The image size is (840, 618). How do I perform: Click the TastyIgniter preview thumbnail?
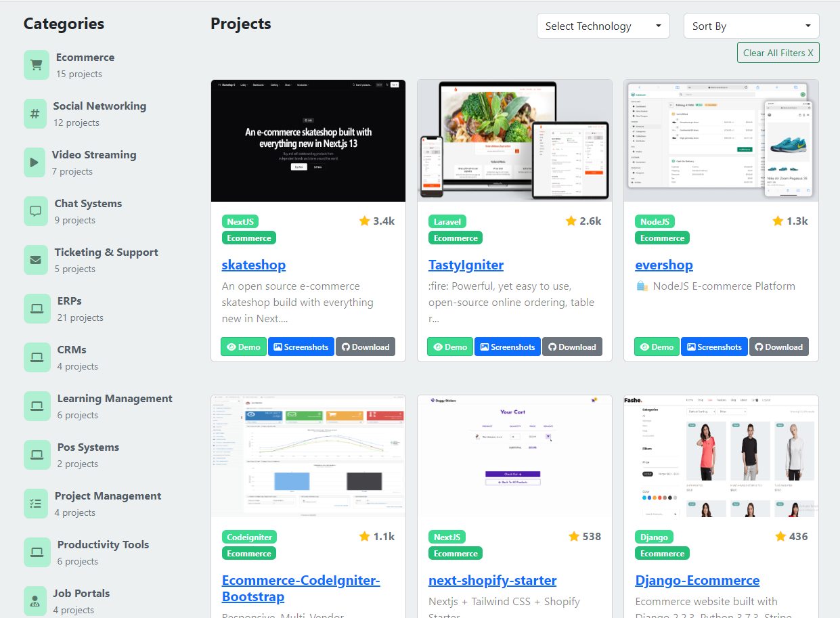[x=515, y=141]
